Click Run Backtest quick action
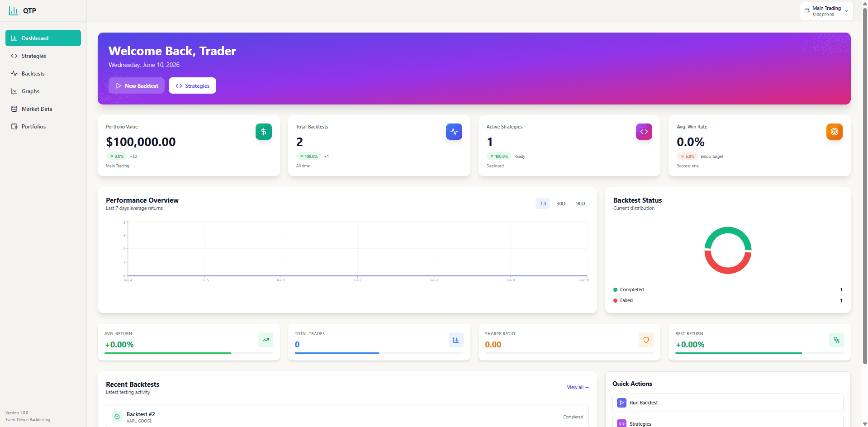868x427 pixels. coord(728,403)
